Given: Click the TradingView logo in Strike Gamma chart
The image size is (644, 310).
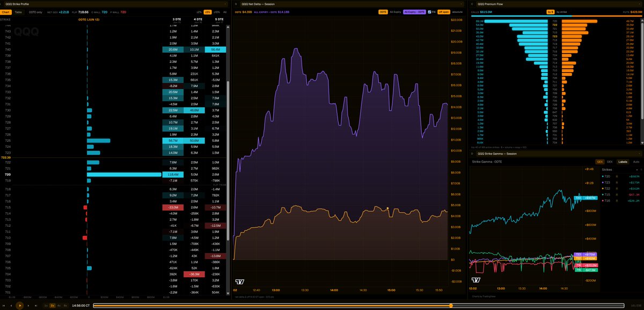Looking at the screenshot, I should tap(475, 279).
